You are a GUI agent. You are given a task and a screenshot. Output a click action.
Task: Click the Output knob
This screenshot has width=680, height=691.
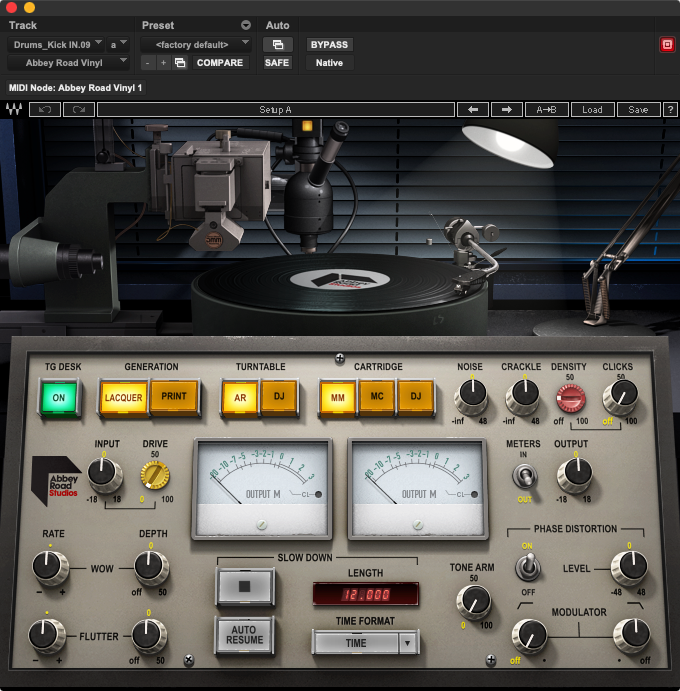[576, 474]
